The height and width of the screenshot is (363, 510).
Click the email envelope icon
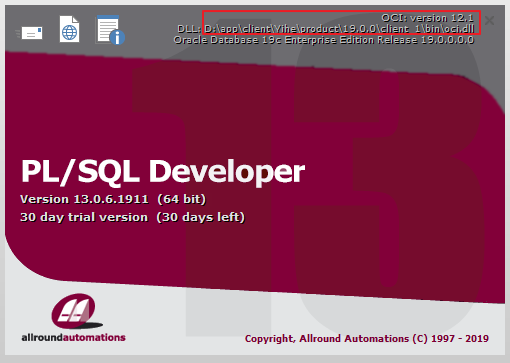[x=29, y=33]
